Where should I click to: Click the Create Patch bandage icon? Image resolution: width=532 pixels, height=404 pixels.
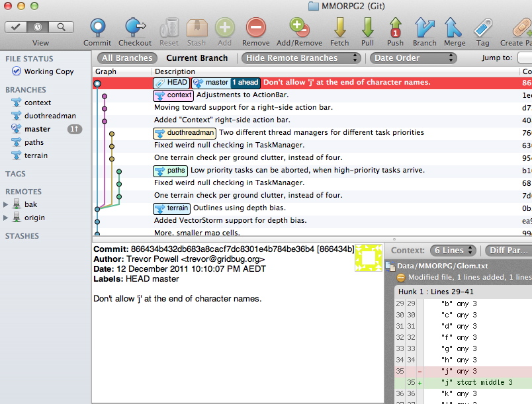[x=522, y=28]
